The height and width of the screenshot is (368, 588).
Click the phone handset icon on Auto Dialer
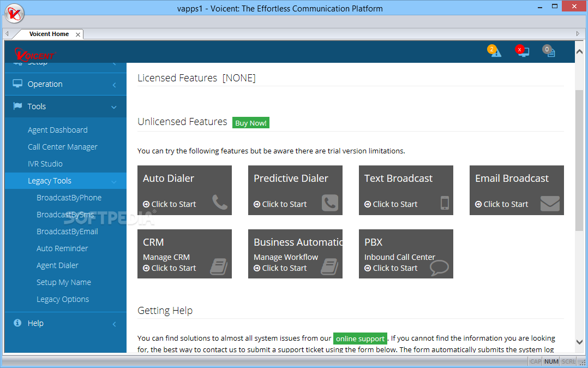pos(219,202)
